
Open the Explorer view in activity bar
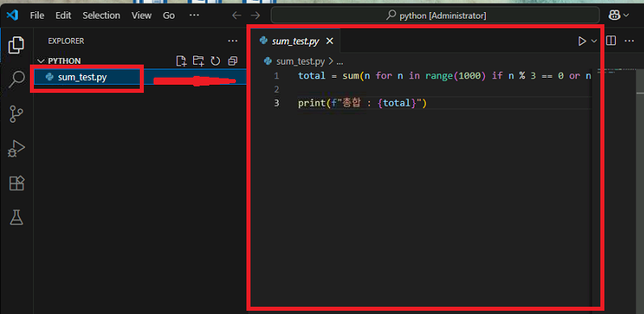pos(16,44)
